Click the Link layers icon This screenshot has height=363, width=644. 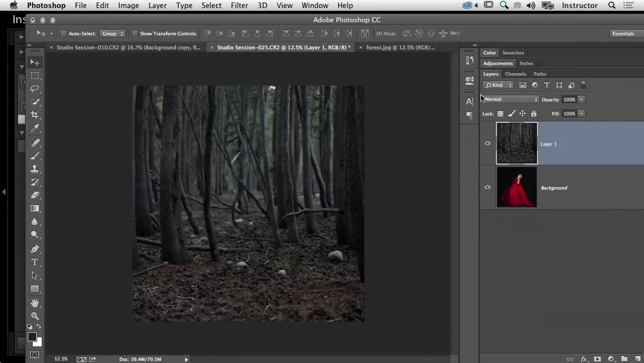pyautogui.click(x=570, y=359)
